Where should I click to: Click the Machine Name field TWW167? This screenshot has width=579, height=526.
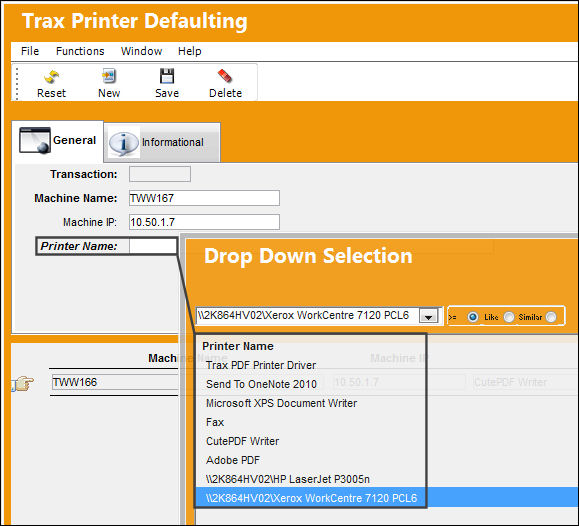204,198
